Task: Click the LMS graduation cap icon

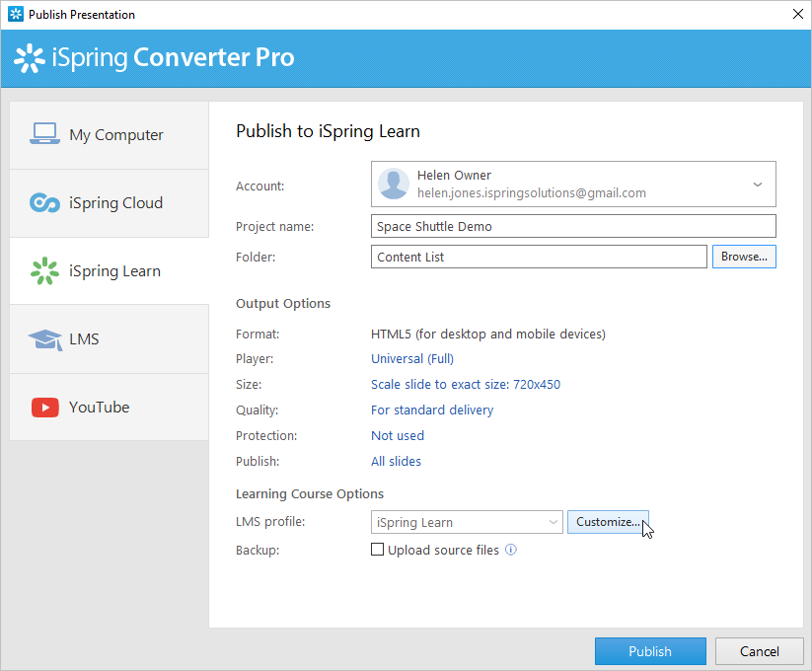Action: [45, 339]
